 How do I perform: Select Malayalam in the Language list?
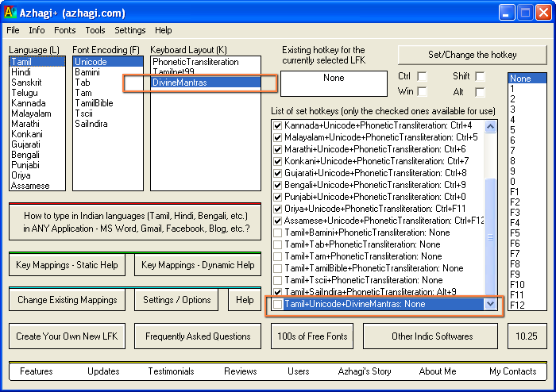(37, 113)
